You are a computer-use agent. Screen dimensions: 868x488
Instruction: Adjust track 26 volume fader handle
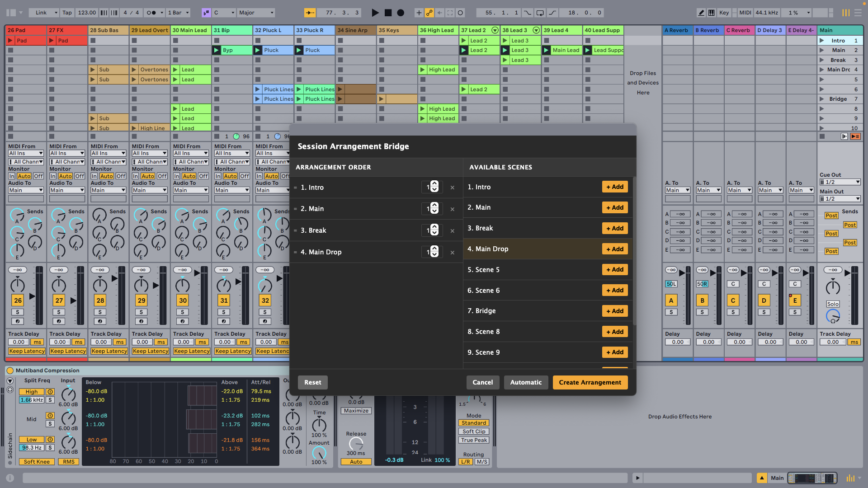pyautogui.click(x=32, y=296)
